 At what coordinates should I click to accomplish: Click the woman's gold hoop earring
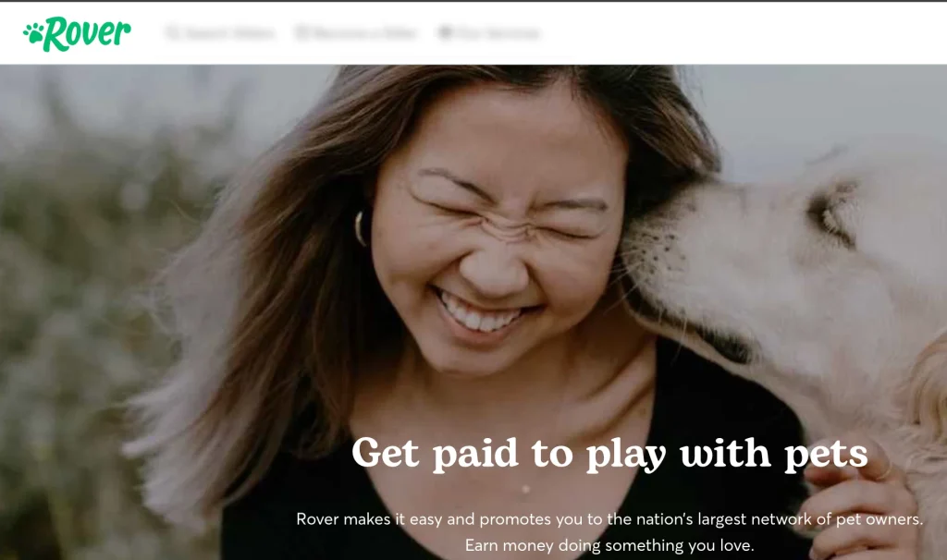click(362, 228)
